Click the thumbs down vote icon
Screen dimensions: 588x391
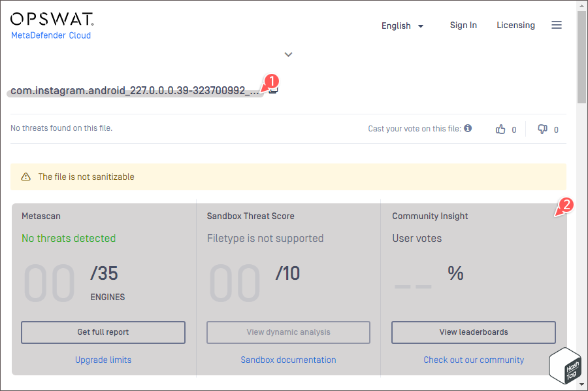click(x=542, y=129)
